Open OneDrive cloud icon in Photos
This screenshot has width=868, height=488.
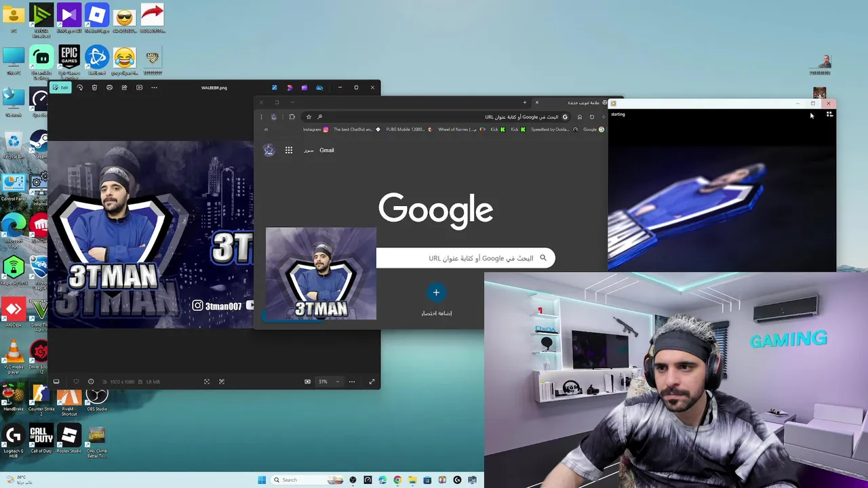tap(319, 87)
